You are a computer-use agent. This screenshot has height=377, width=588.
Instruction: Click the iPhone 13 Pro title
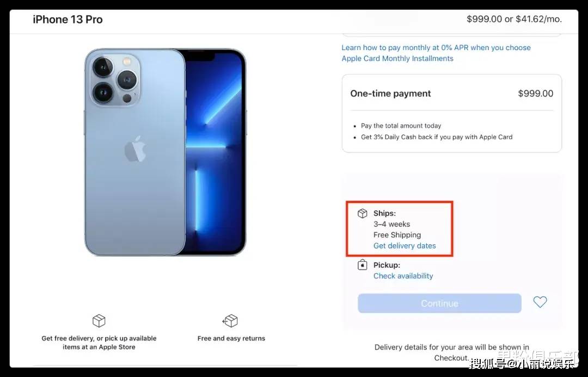tap(68, 20)
